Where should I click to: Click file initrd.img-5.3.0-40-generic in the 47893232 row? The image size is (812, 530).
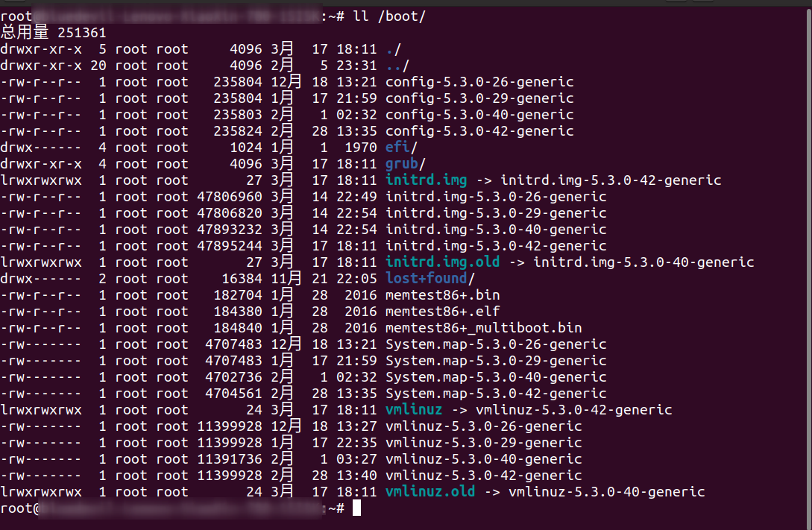[496, 230]
